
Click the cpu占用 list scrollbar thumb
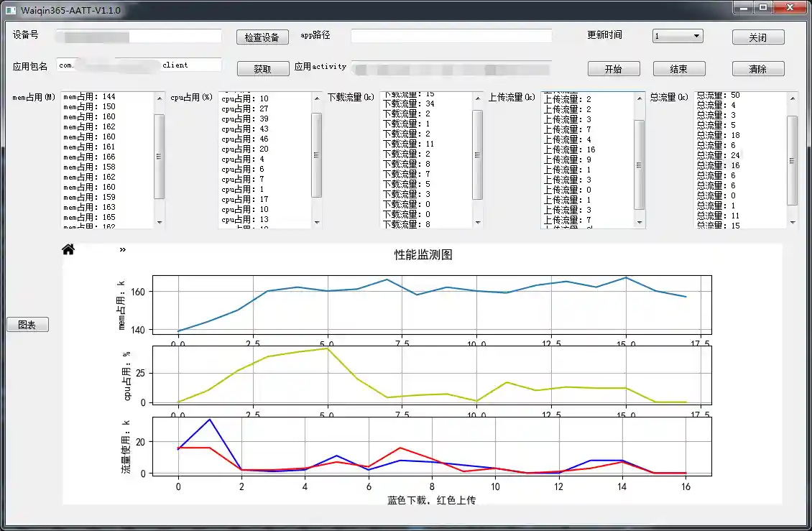(317, 155)
